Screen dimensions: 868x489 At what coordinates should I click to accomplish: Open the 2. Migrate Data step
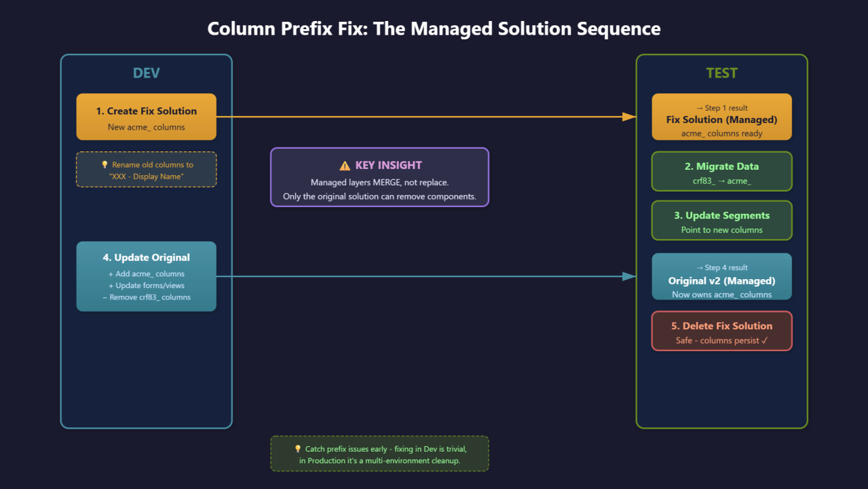tap(721, 171)
